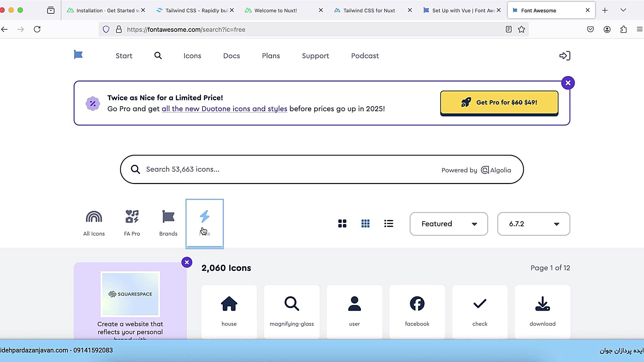Screen dimensions: 644x362
Task: Open the Featured sort dropdown
Action: pyautogui.click(x=449, y=224)
